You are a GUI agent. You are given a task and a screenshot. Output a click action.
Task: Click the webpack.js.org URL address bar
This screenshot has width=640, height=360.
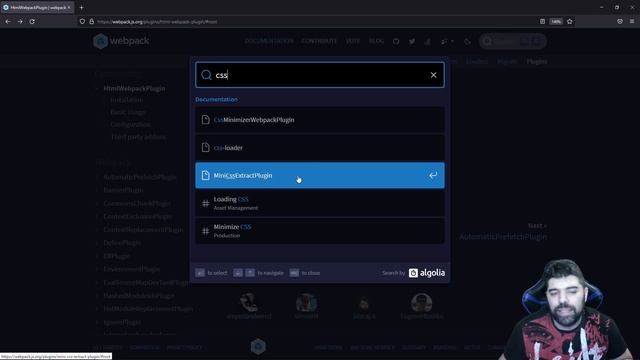(x=314, y=21)
